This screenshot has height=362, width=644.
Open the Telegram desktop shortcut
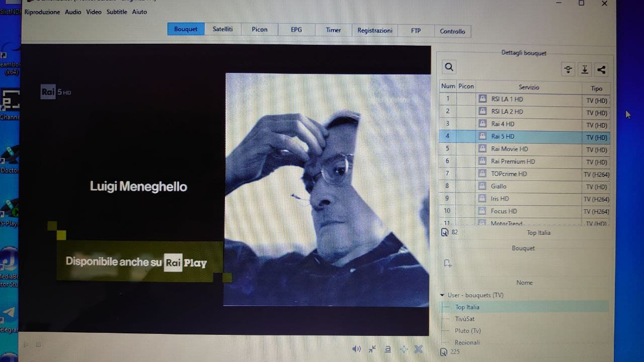[9, 319]
